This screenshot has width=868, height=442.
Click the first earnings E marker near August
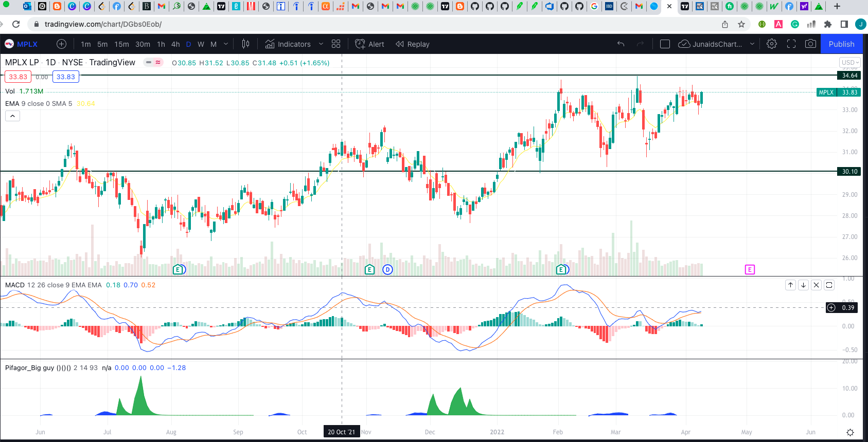178,269
